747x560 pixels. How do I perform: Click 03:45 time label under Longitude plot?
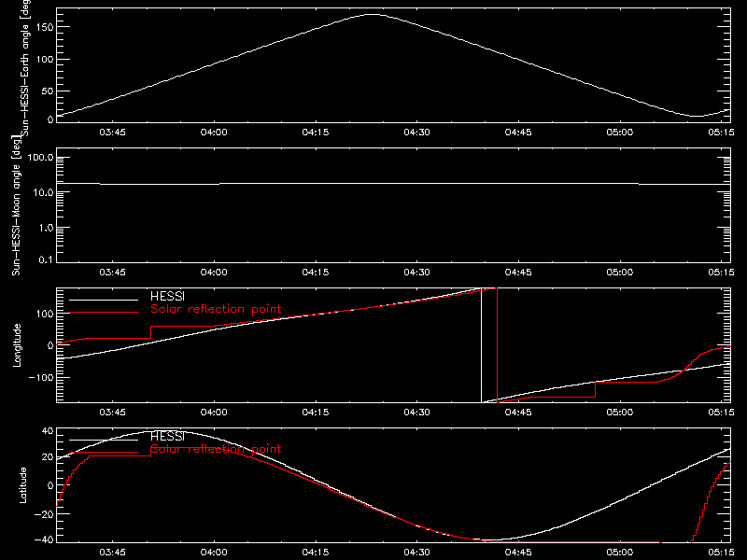(112, 412)
